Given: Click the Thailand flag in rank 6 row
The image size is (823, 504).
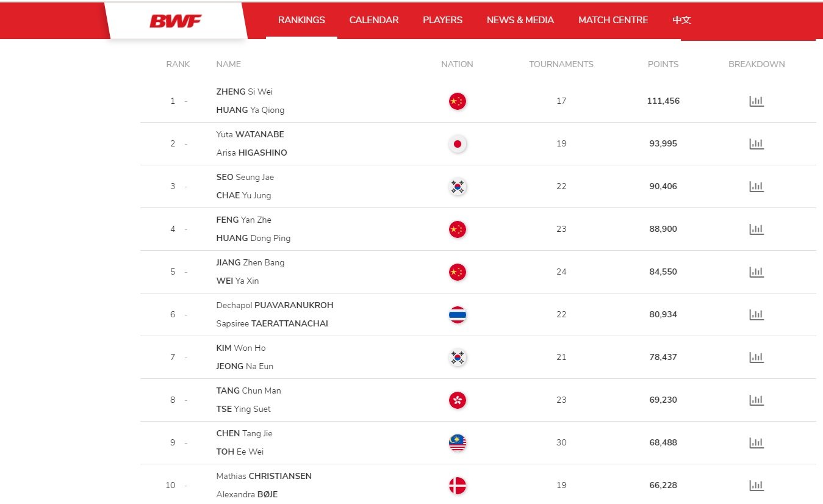Looking at the screenshot, I should click(457, 315).
